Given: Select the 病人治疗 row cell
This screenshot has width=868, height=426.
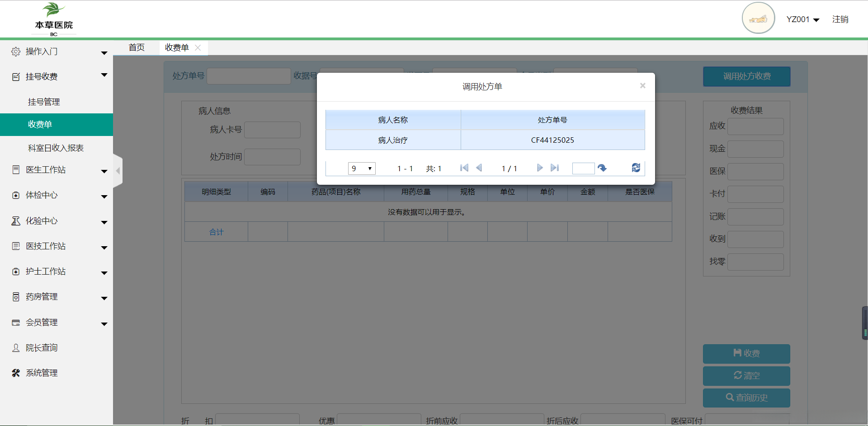Looking at the screenshot, I should pos(393,140).
